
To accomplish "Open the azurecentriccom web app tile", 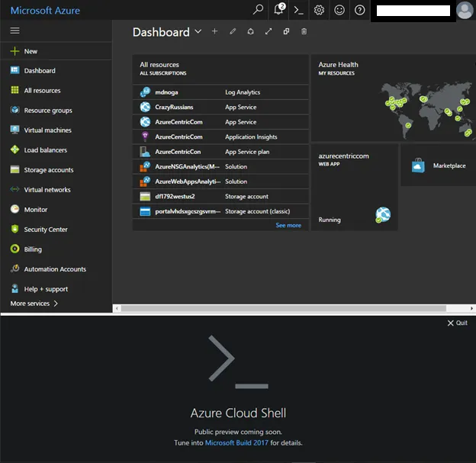I will coord(354,188).
